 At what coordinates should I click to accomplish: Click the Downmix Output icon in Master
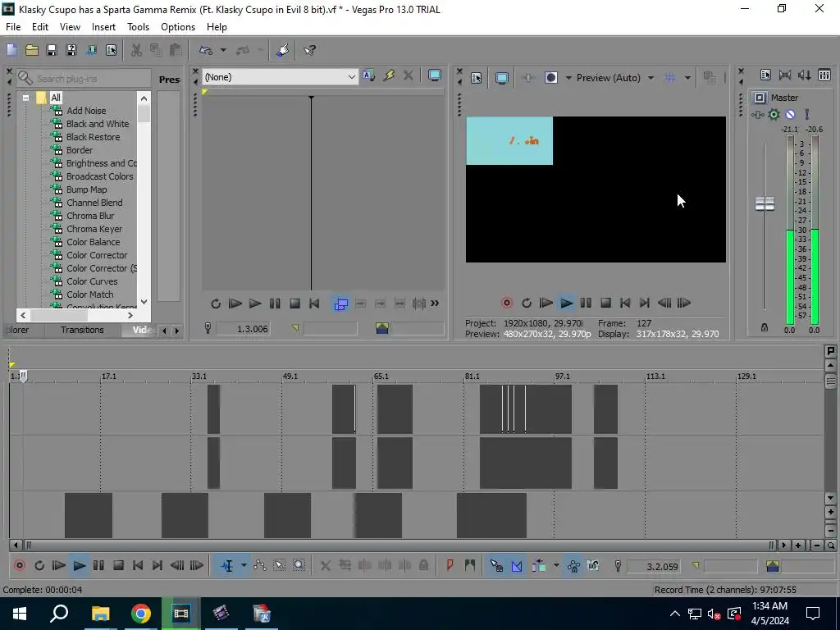coord(785,75)
